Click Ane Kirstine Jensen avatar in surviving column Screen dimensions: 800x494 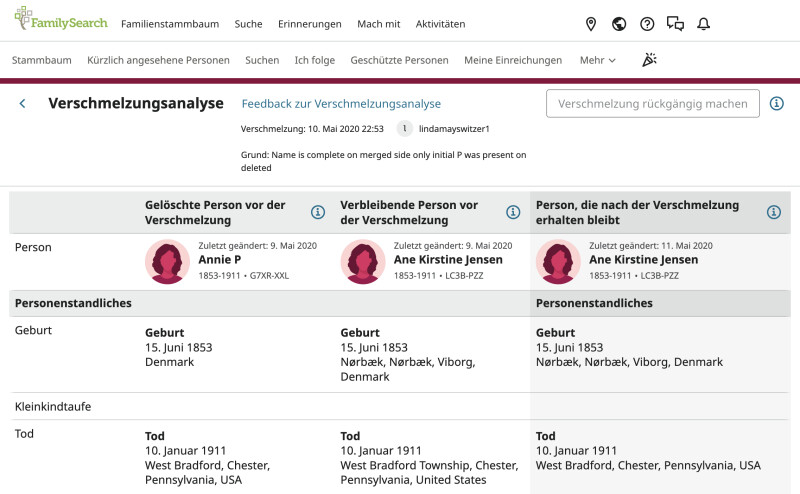[558, 262]
